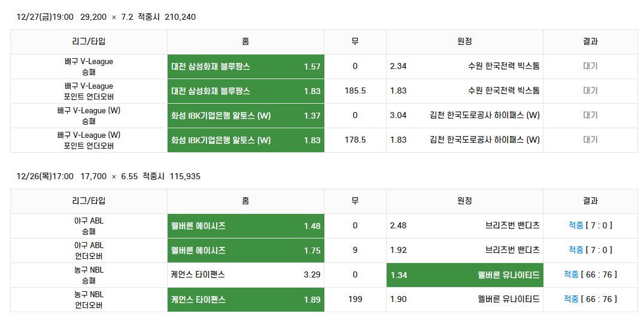Click 브리즈번 밴디츠 under odds 1.92

point(464,250)
